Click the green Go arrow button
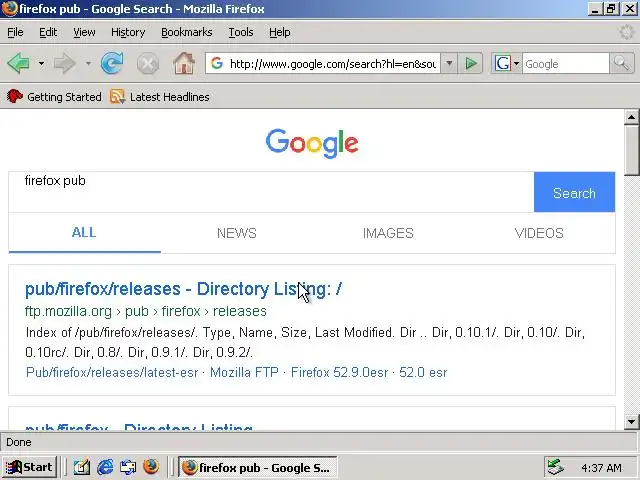Screen dimensions: 640x480 pyautogui.click(x=471, y=64)
